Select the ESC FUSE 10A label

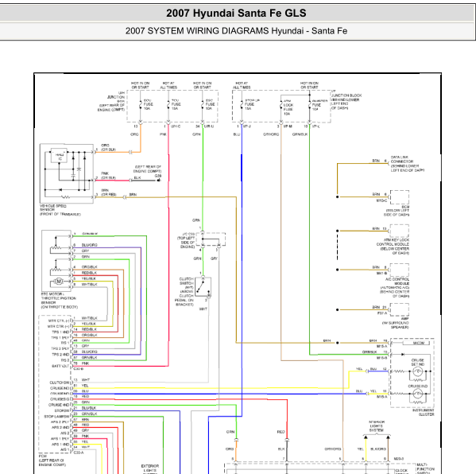point(210,104)
